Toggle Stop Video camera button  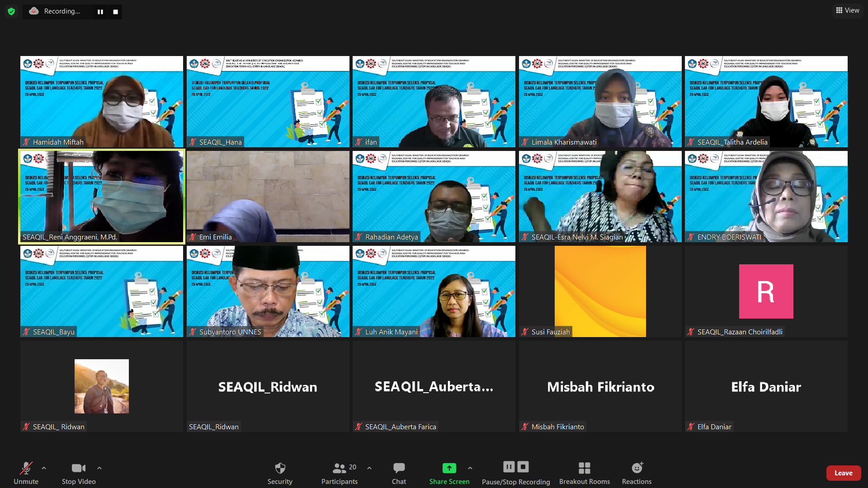(x=78, y=468)
